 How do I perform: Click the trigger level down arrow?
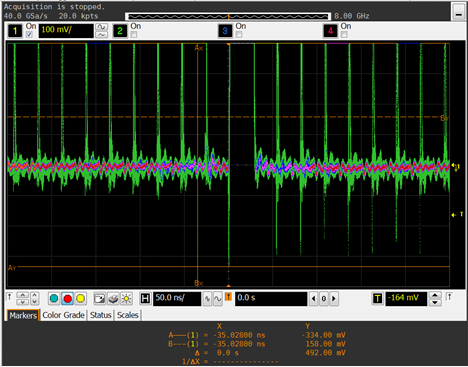435,302
